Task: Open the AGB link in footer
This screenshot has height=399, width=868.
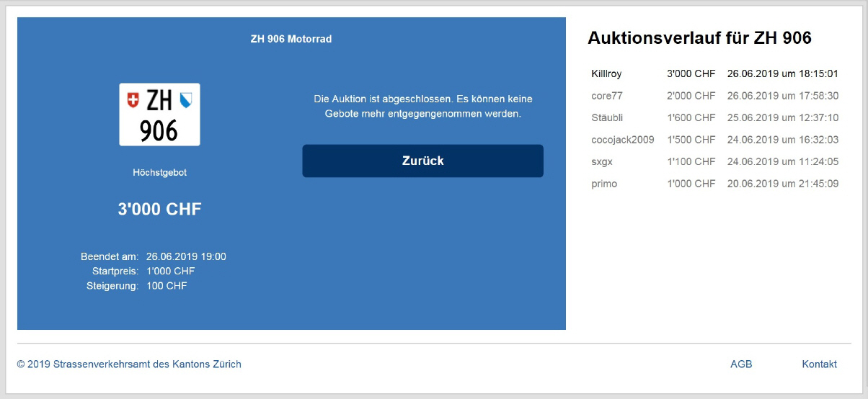Action: [x=740, y=364]
